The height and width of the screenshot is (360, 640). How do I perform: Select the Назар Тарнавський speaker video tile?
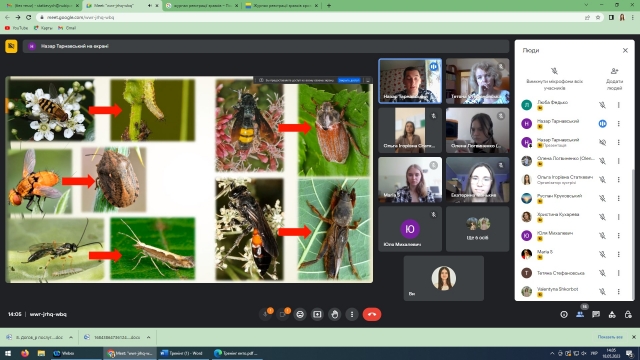(410, 81)
